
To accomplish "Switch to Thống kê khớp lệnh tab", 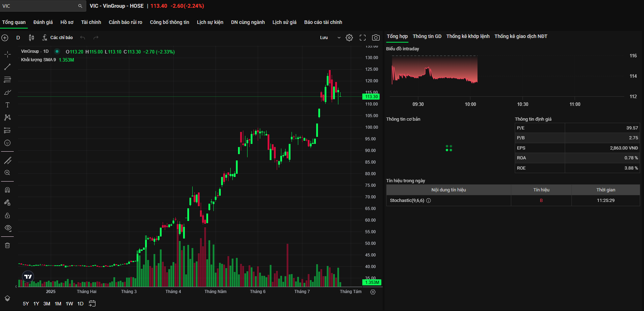I will pos(468,36).
